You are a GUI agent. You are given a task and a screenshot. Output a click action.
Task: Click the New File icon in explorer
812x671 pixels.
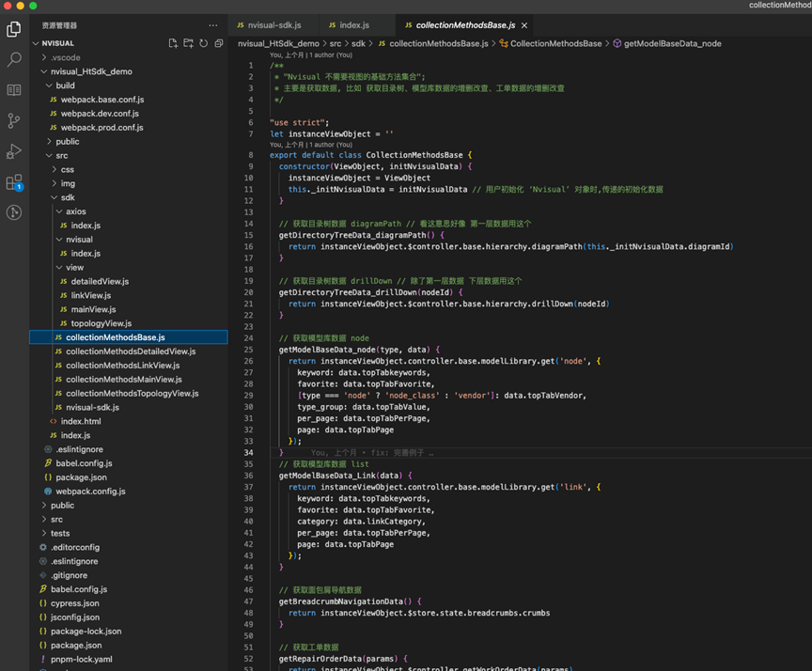(x=173, y=43)
